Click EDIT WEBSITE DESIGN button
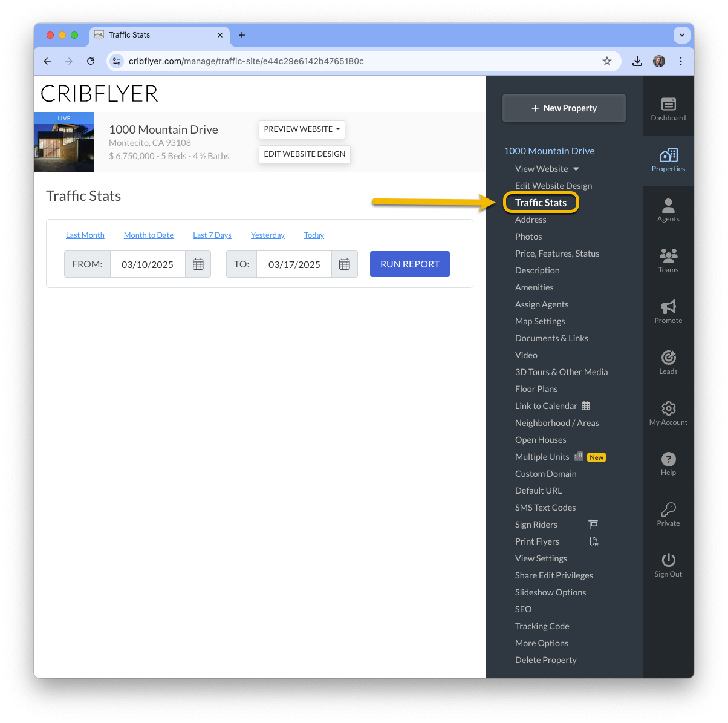 point(305,154)
